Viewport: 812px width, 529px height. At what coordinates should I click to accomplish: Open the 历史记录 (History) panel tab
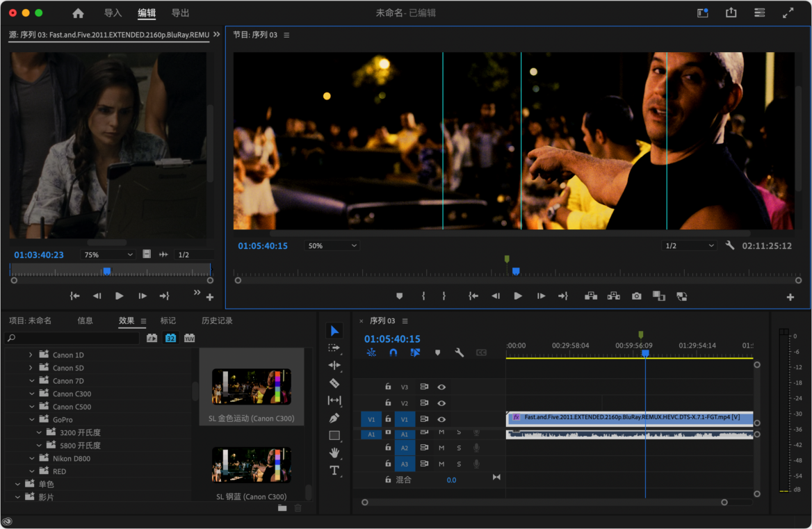pos(217,320)
